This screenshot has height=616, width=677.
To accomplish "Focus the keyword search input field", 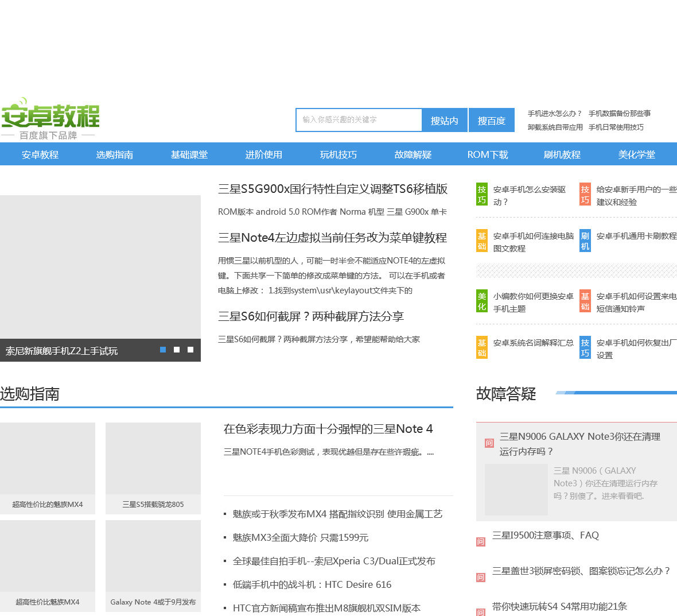I will [359, 119].
